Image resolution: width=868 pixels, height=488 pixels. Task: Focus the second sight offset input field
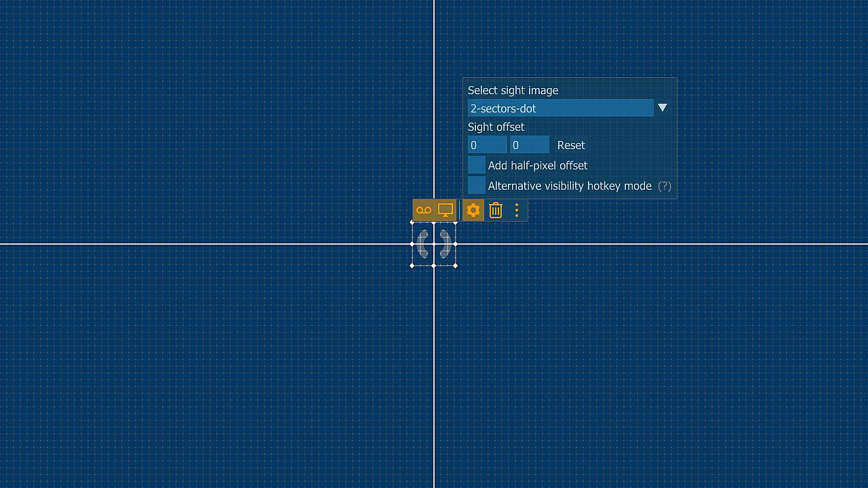(529, 145)
